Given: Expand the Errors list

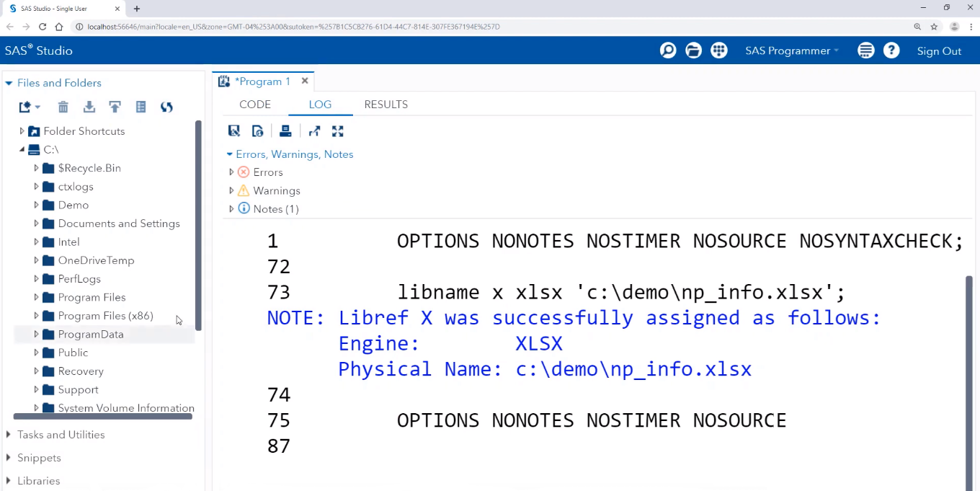Looking at the screenshot, I should pos(231,172).
